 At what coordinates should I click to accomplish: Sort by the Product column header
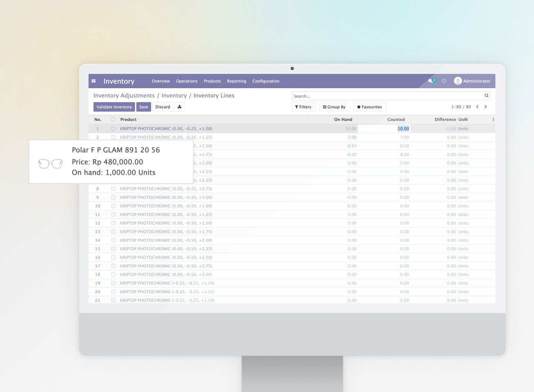(128, 120)
